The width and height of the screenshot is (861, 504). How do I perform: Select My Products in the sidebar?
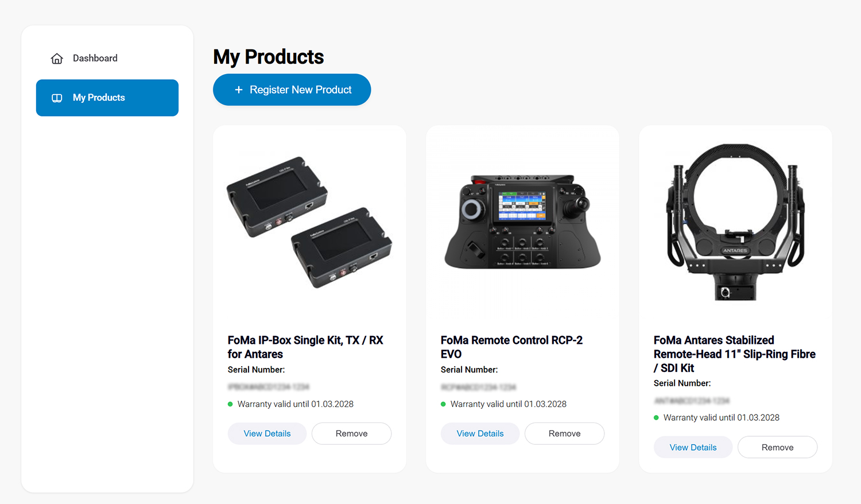[x=107, y=98]
